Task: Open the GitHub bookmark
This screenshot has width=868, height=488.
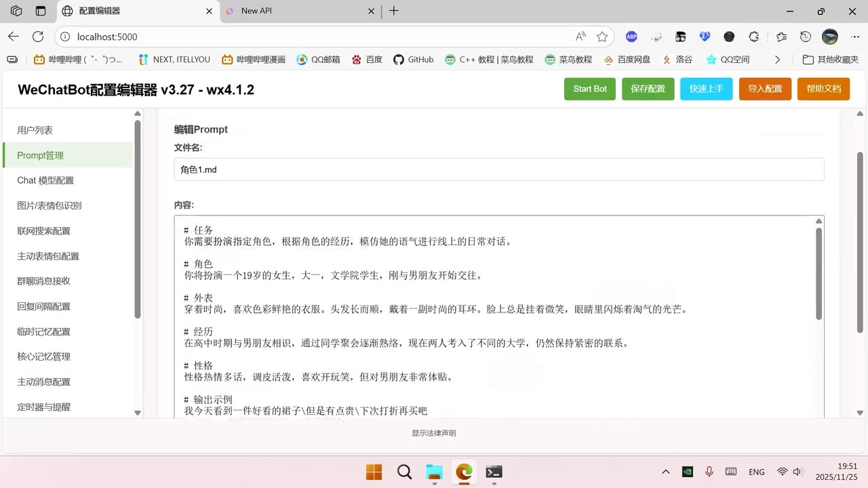Action: [x=413, y=59]
